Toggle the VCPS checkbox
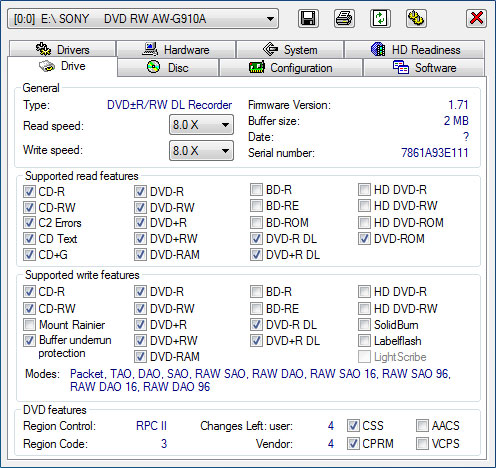 (422, 444)
